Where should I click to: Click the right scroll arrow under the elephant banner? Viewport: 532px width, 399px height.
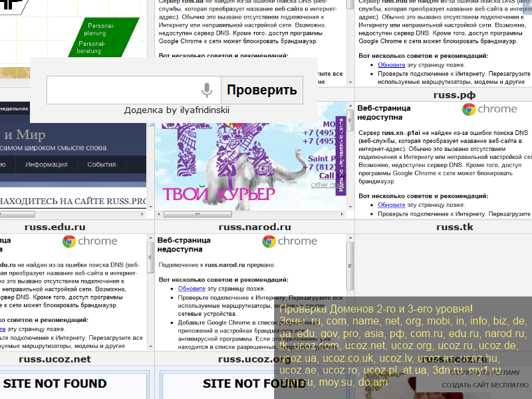coord(342,214)
